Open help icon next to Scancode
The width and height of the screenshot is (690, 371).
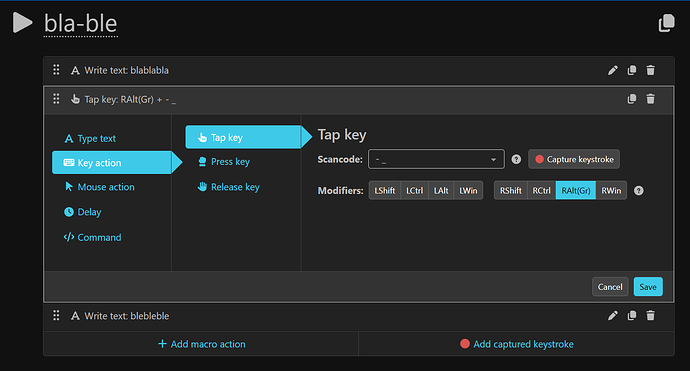tap(516, 159)
